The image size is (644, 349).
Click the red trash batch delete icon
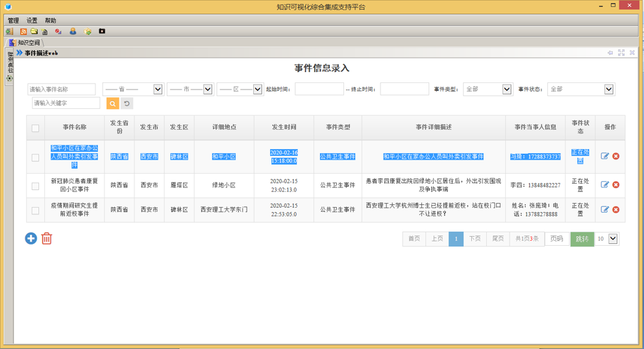[x=46, y=238]
